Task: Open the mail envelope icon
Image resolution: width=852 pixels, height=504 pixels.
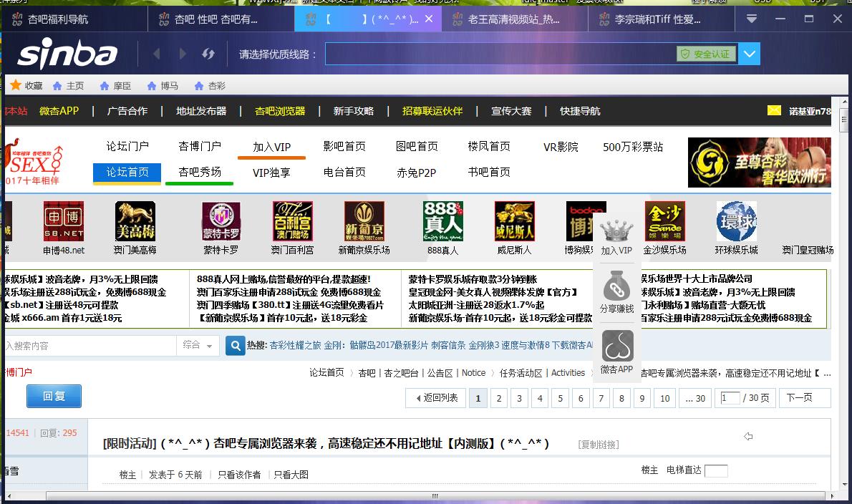Action: tap(774, 110)
